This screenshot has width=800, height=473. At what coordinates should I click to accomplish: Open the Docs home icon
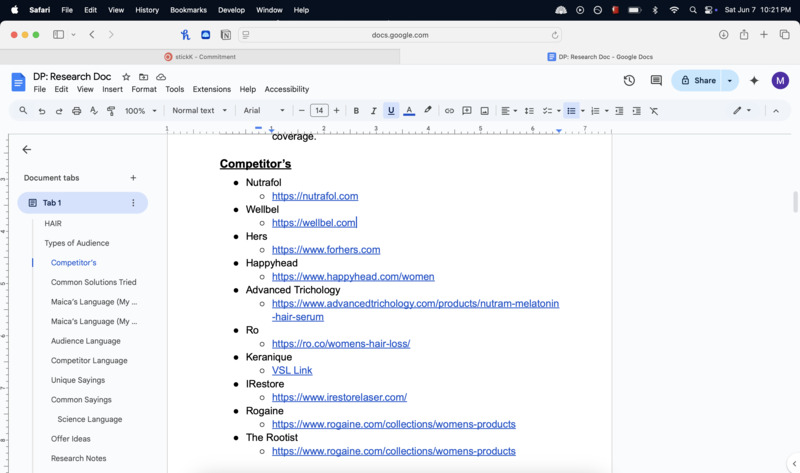[x=18, y=82]
